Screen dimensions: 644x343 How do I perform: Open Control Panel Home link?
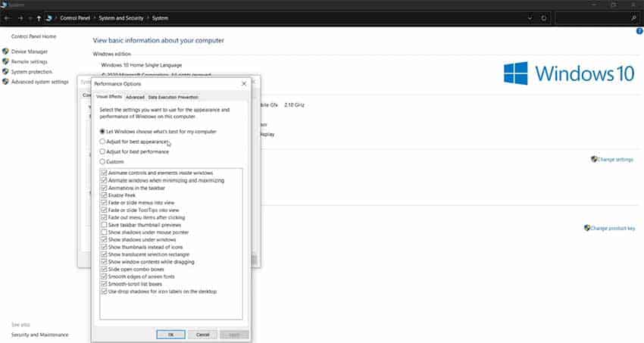[33, 36]
